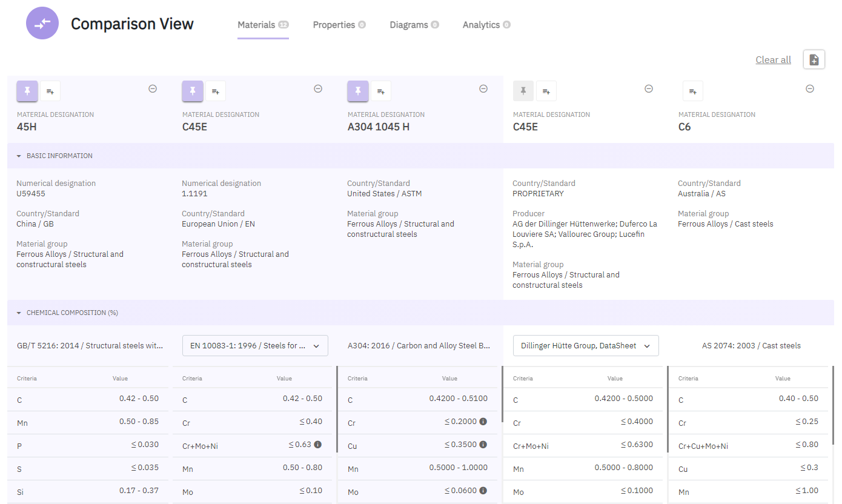This screenshot has width=842, height=504.
Task: Click add-to-list icon for C6 material
Action: [x=693, y=91]
